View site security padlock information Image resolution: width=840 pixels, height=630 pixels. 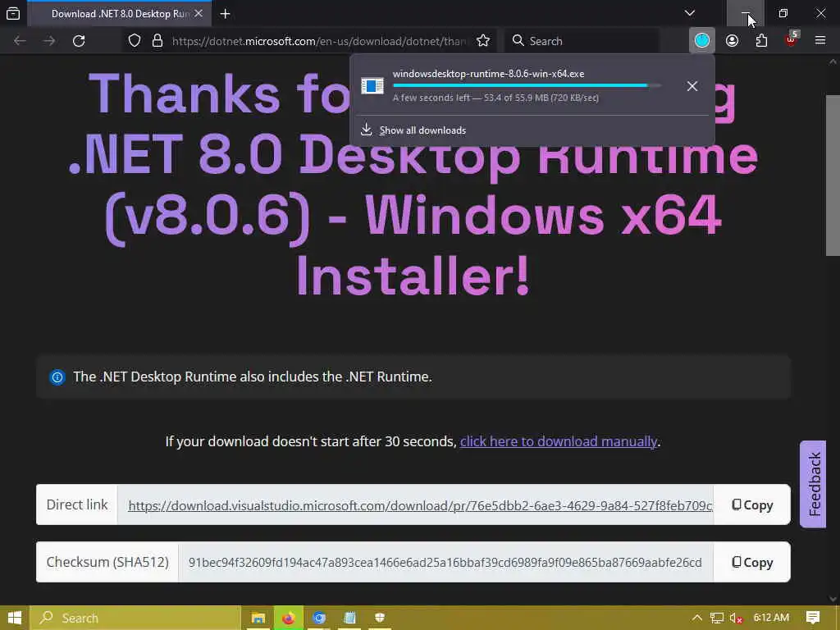pos(157,41)
